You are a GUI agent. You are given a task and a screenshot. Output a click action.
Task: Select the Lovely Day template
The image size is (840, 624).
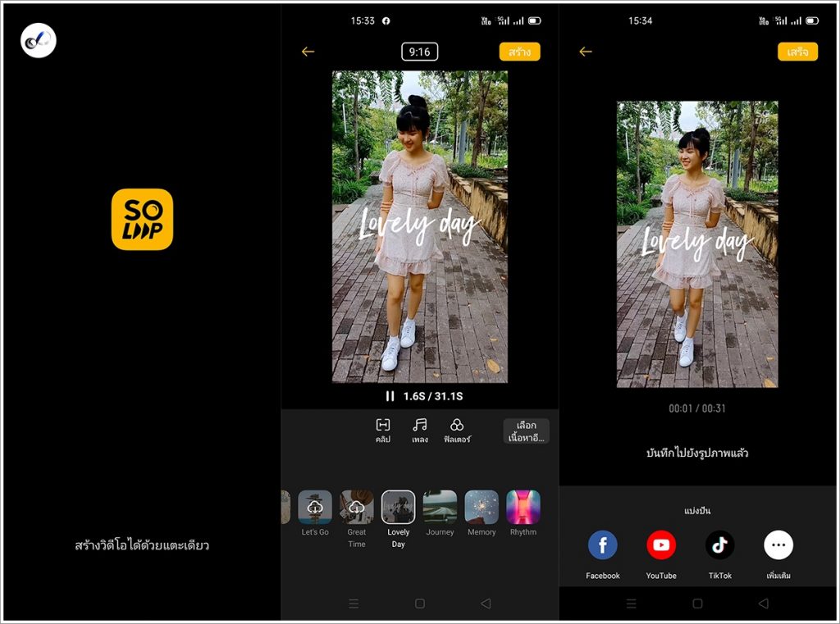coord(398,507)
